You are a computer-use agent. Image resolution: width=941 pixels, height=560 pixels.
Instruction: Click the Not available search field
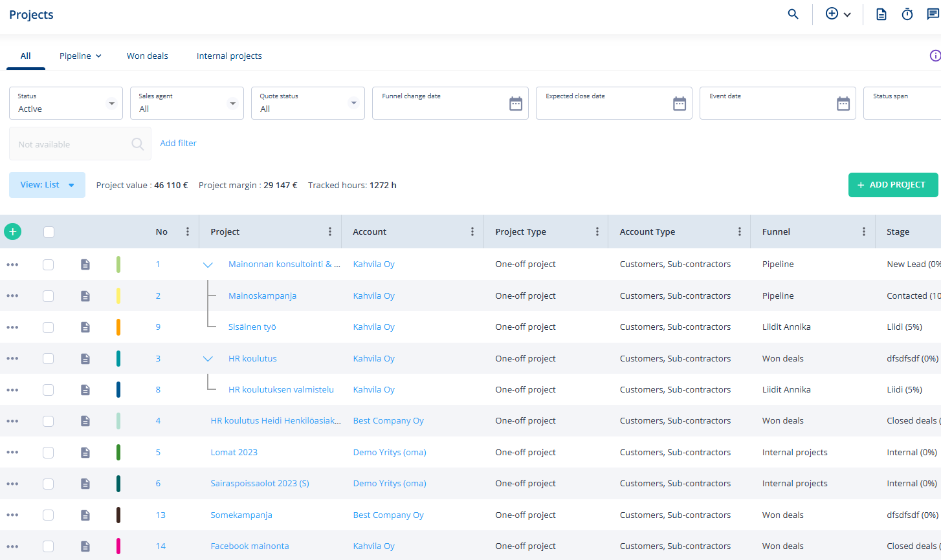click(80, 144)
